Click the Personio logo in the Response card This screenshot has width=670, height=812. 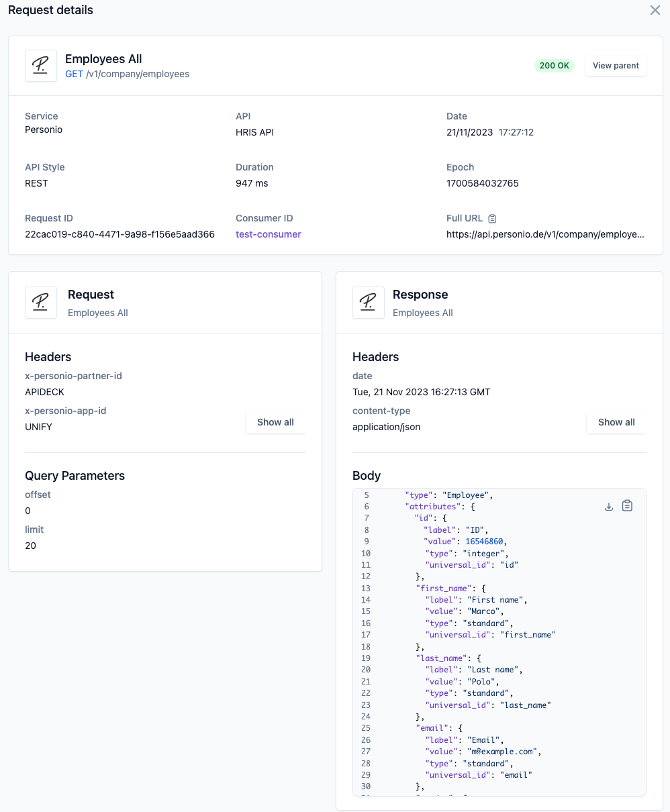(369, 303)
